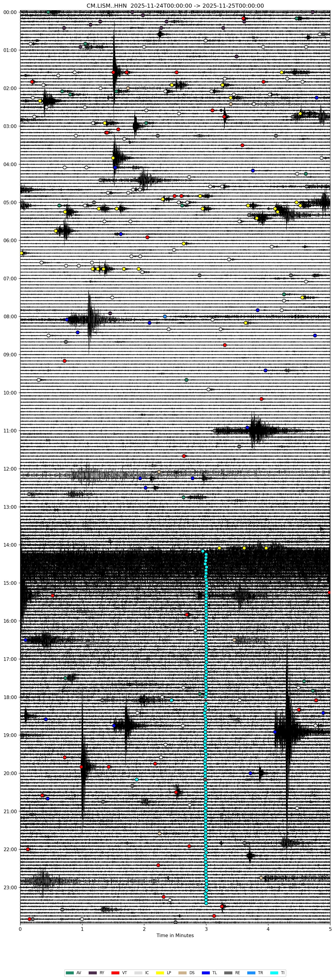Pick the yellow LP swatch in the legend
335x980 pixels.
tap(160, 973)
